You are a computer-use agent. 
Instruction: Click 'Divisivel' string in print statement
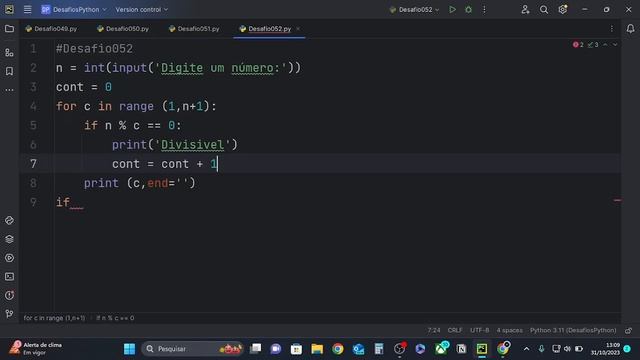[192, 144]
